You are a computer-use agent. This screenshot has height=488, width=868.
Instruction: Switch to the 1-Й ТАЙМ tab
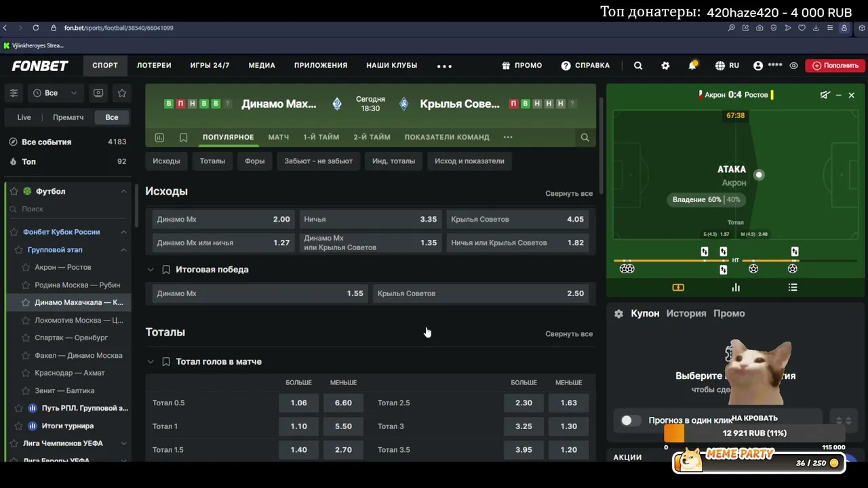click(x=321, y=138)
